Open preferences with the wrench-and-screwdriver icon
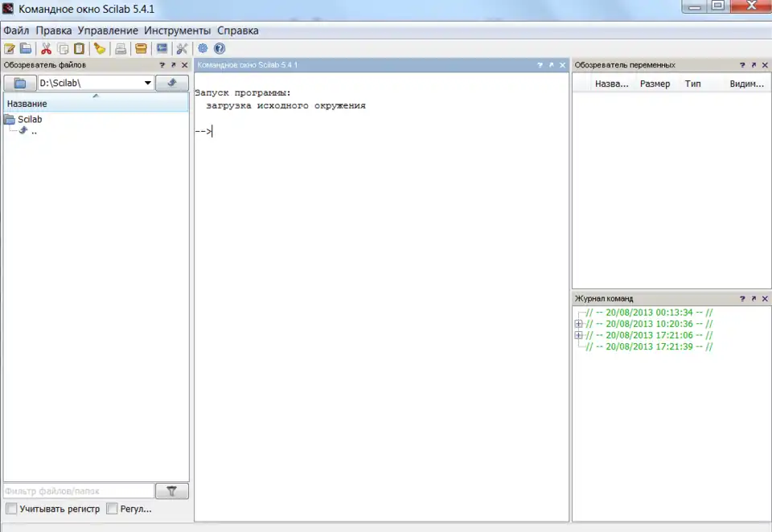 click(x=182, y=48)
